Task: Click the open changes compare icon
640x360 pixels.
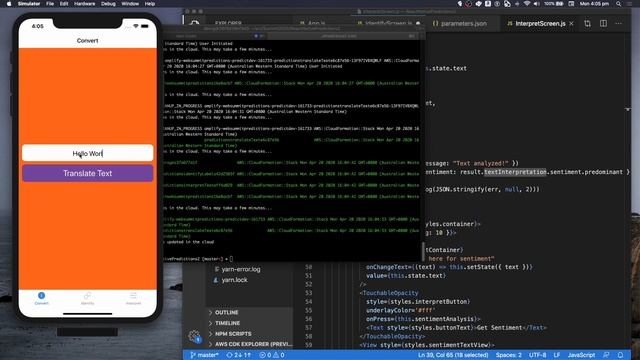Action: pyautogui.click(x=587, y=24)
